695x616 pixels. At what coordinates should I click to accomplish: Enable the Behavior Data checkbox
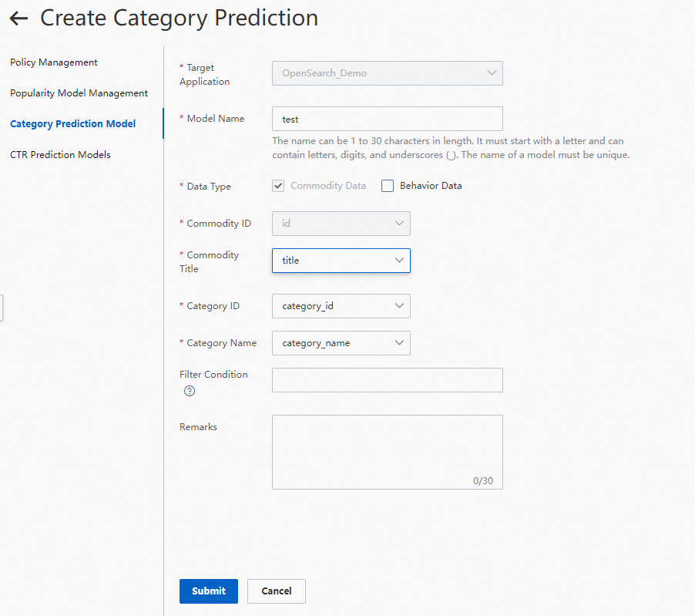click(388, 186)
